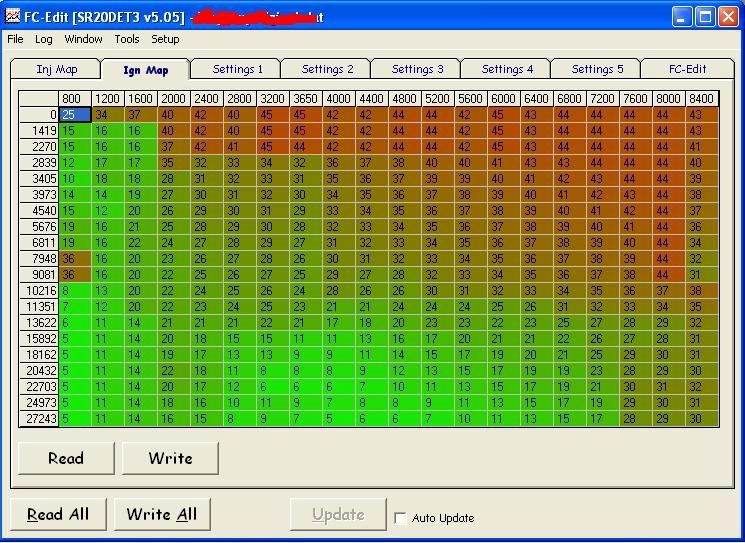
Task: Open the File menu
Action: point(15,39)
